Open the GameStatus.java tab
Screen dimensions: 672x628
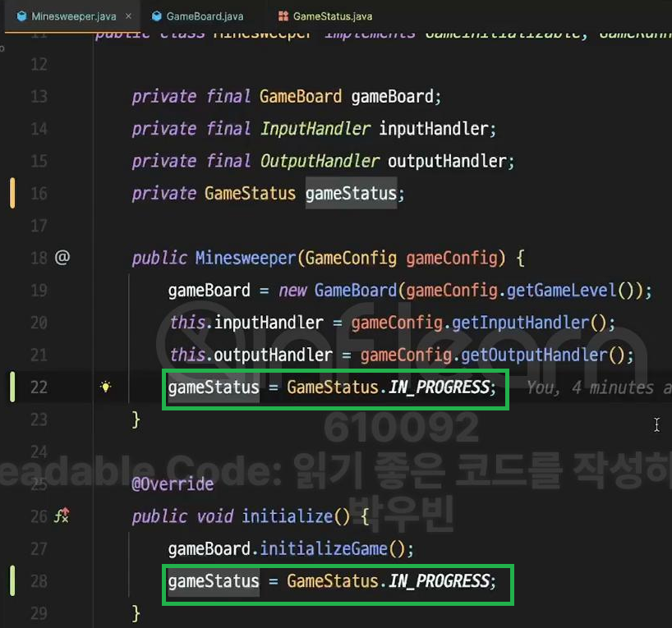pos(333,16)
